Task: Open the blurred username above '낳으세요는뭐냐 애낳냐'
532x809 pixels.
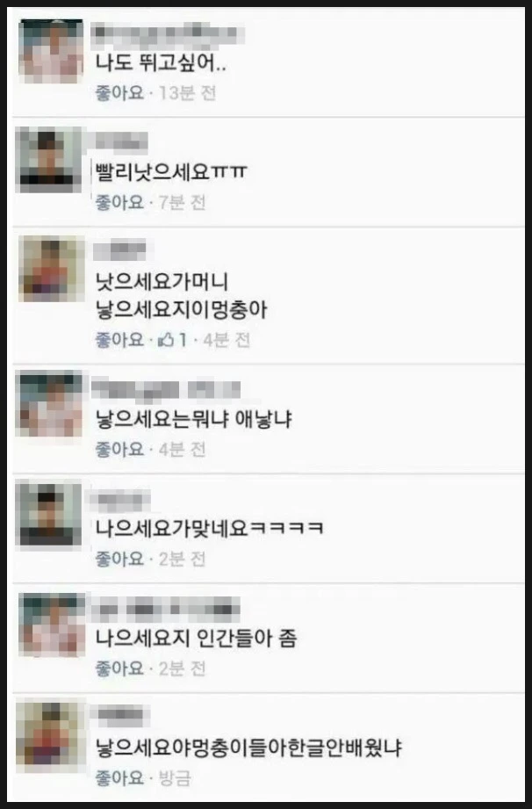Action: click(x=165, y=390)
